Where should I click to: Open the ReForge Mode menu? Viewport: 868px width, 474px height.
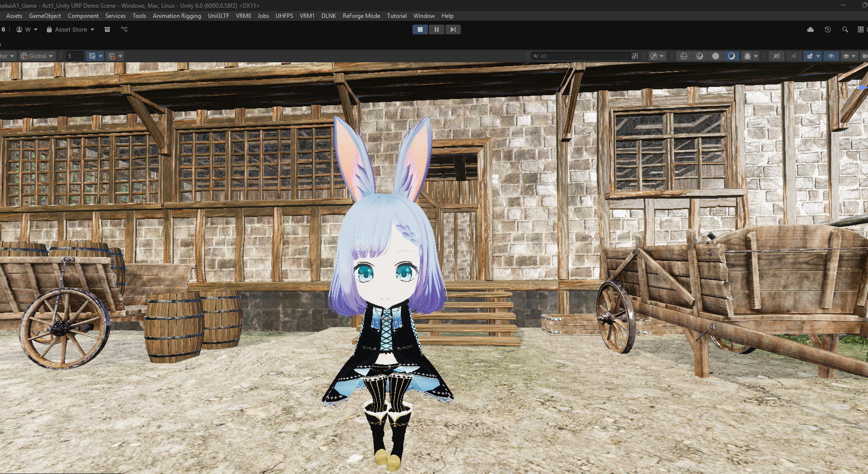pyautogui.click(x=361, y=16)
